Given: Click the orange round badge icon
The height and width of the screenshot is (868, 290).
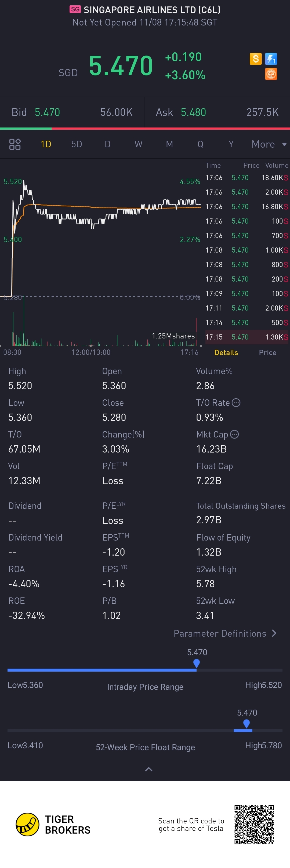Looking at the screenshot, I should point(271,74).
